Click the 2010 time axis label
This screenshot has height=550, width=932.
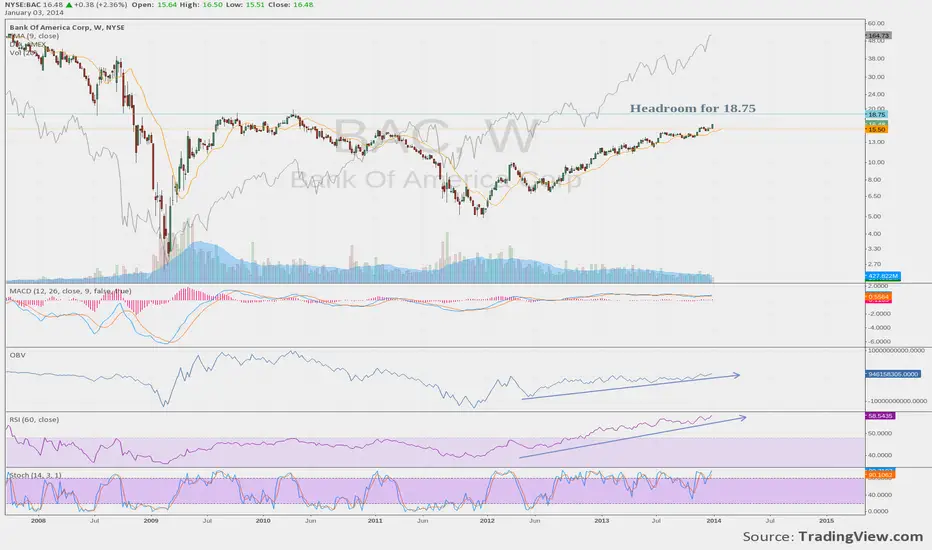click(263, 520)
